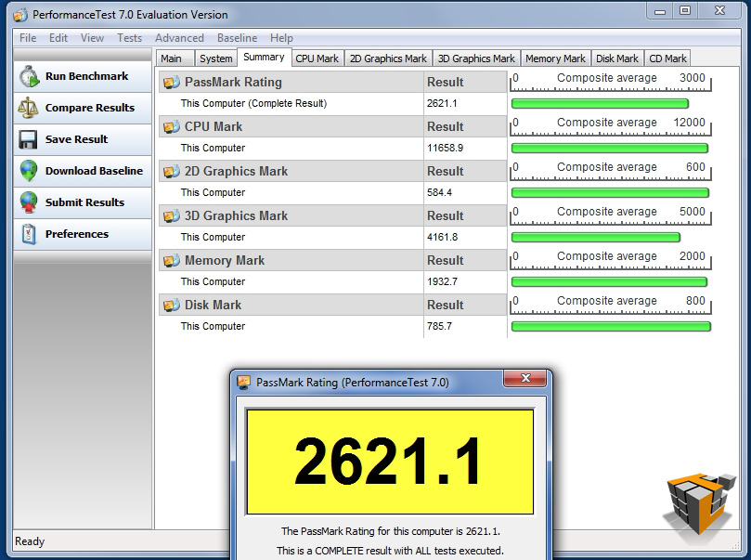Viewport: 751px width, 560px height.
Task: Click the Preferences button label
Action: click(77, 234)
